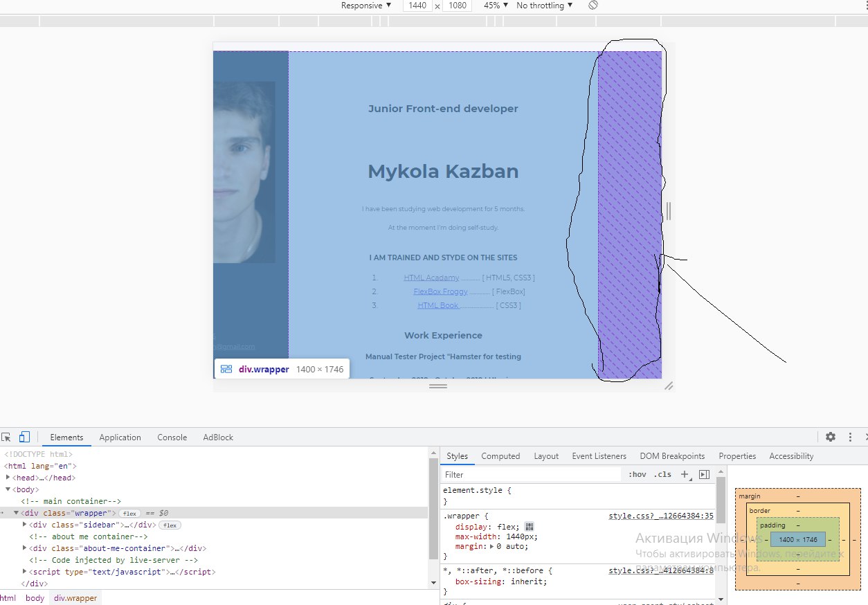Viewport: 868px width, 605px height.
Task: Click the padding label in box model
Action: (x=772, y=525)
